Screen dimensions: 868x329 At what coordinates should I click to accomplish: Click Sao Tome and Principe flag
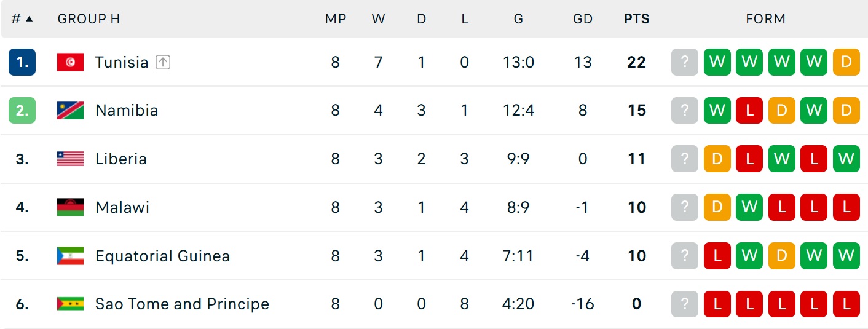pos(70,304)
